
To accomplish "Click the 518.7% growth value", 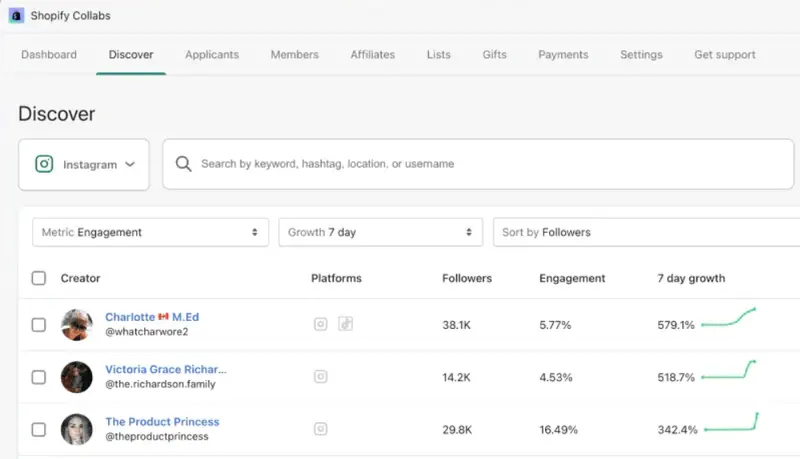I will click(x=676, y=377).
